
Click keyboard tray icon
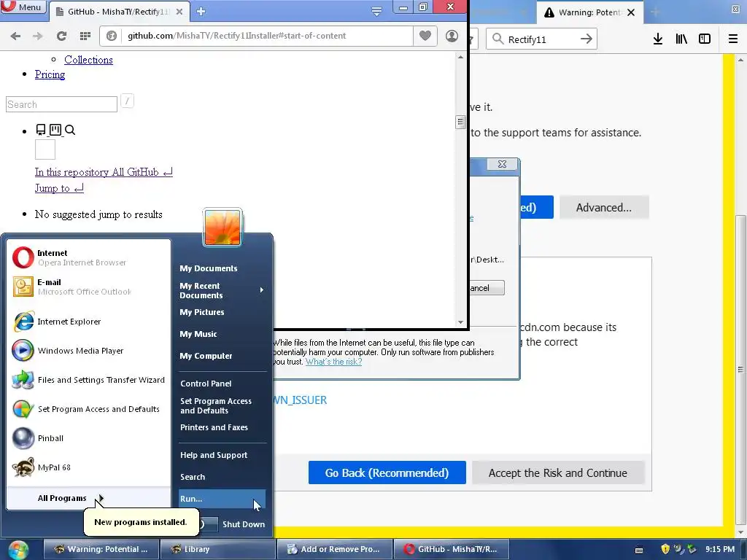tap(639, 550)
